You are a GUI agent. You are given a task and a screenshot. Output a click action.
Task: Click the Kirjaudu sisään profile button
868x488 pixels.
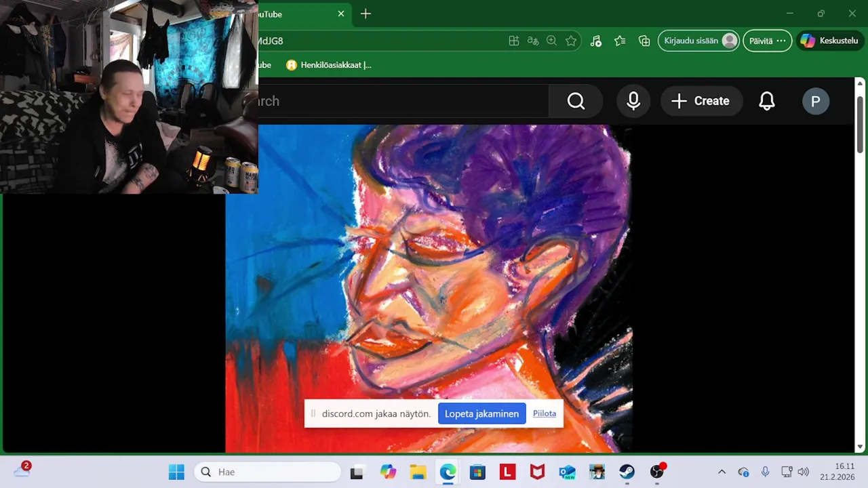[698, 41]
